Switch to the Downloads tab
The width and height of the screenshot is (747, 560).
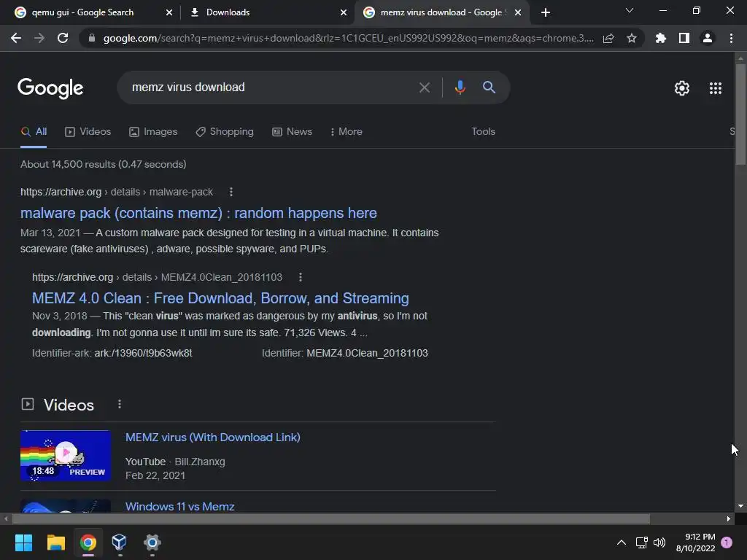pyautogui.click(x=228, y=12)
